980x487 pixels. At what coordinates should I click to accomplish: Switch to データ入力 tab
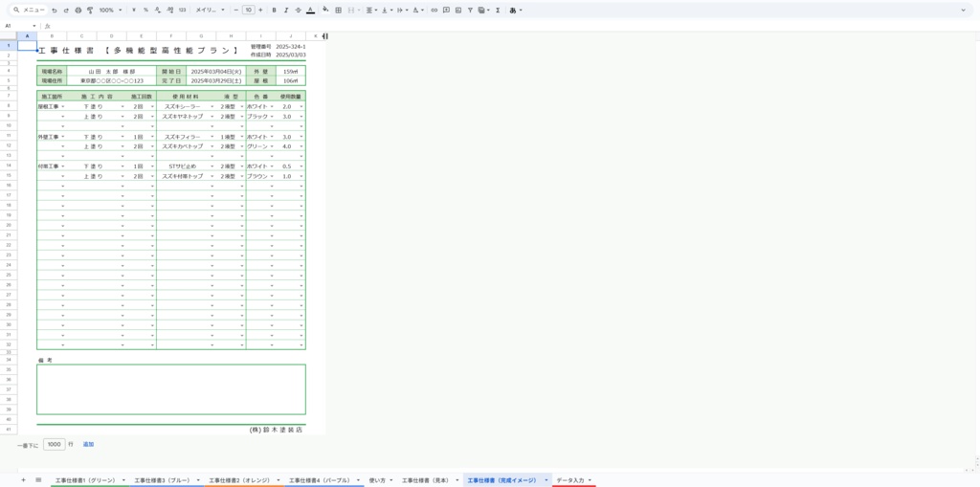pyautogui.click(x=570, y=480)
